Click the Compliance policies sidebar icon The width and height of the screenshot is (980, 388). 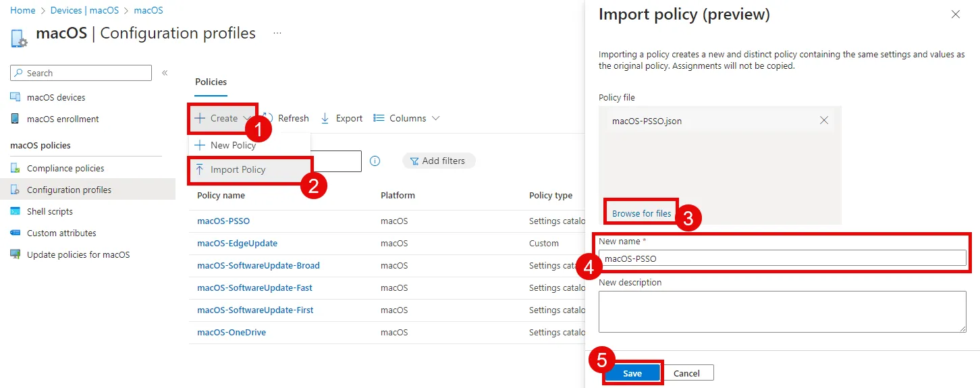[x=15, y=168]
